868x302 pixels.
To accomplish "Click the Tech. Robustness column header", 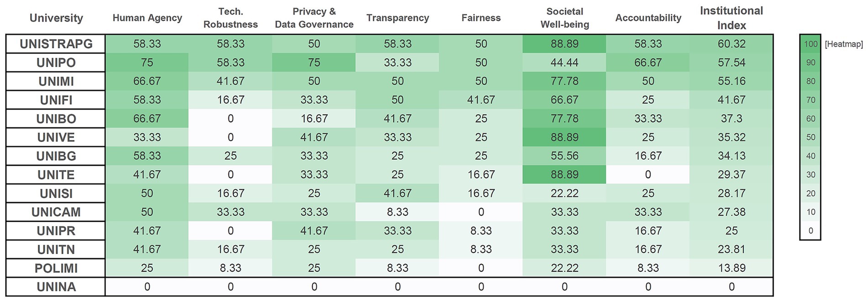I will (x=231, y=18).
